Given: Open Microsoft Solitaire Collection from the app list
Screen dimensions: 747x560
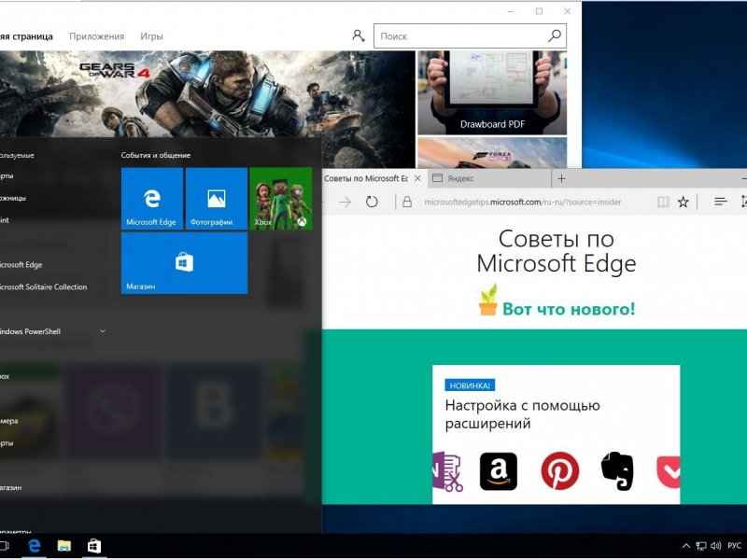Looking at the screenshot, I should (43, 287).
